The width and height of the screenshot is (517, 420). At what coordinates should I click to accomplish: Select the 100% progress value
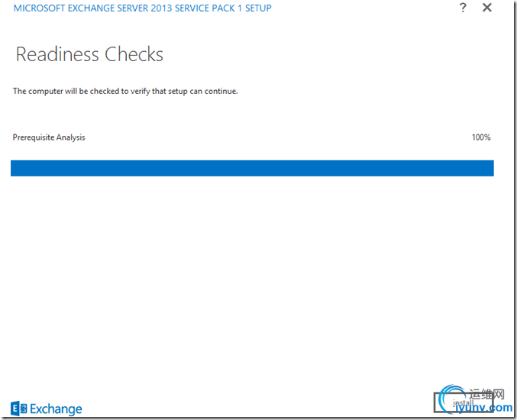pos(481,137)
